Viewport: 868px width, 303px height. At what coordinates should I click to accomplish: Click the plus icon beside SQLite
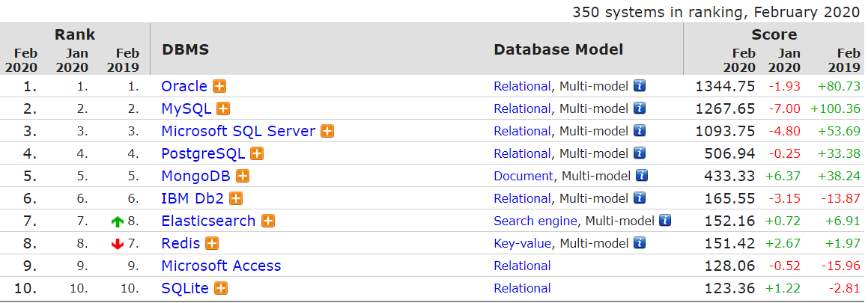[221, 288]
